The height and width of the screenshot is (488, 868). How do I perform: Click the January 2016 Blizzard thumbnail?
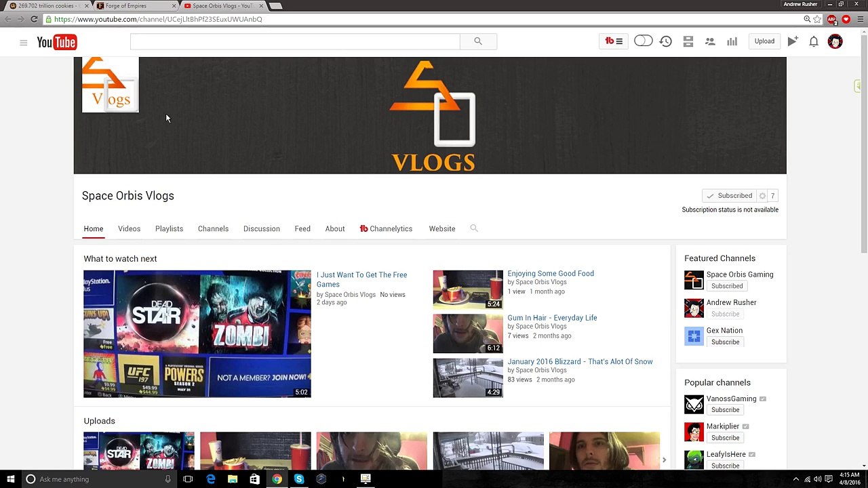468,378
